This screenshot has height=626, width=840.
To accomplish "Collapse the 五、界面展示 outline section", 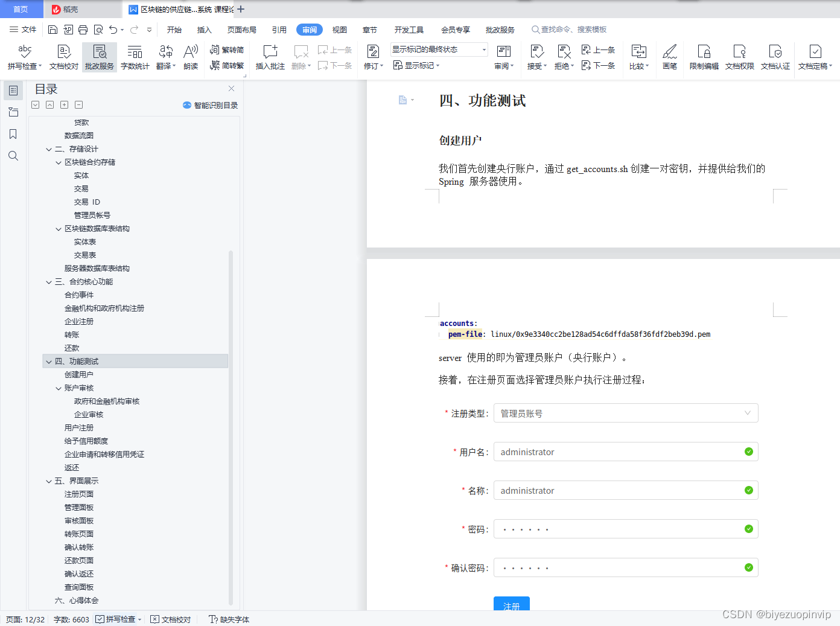I will [49, 481].
